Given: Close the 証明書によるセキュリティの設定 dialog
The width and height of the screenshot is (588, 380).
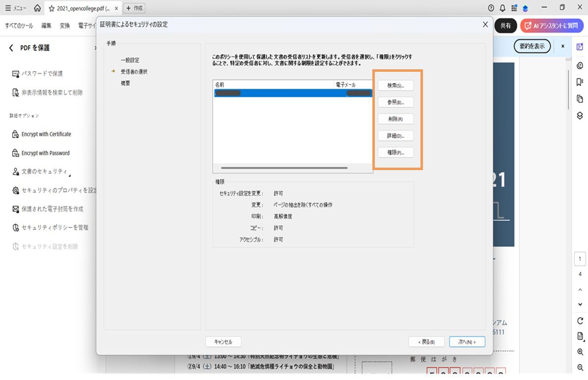Looking at the screenshot, I should point(485,25).
